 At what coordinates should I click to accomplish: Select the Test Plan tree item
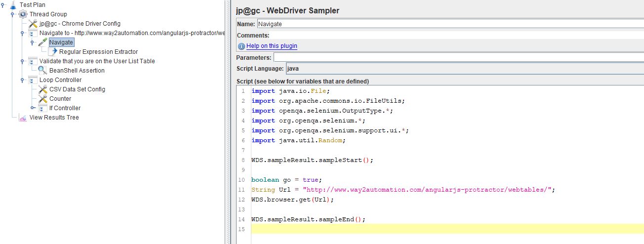point(33,5)
